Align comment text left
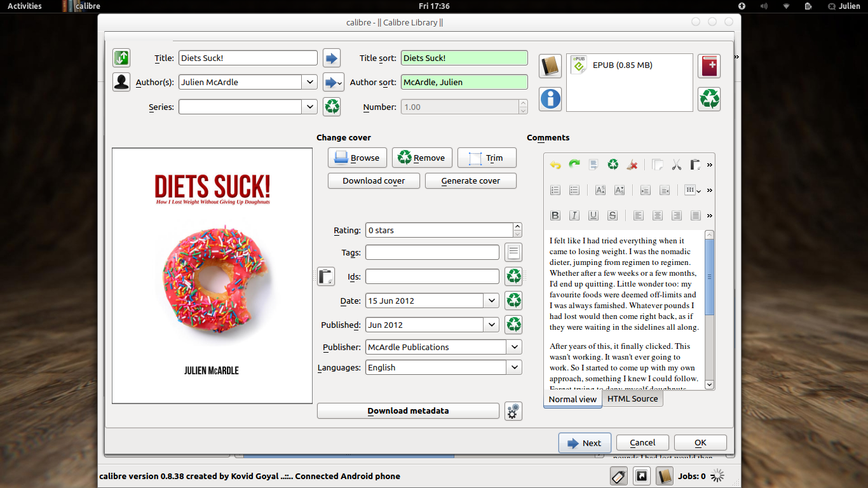The image size is (868, 488). [x=639, y=215]
